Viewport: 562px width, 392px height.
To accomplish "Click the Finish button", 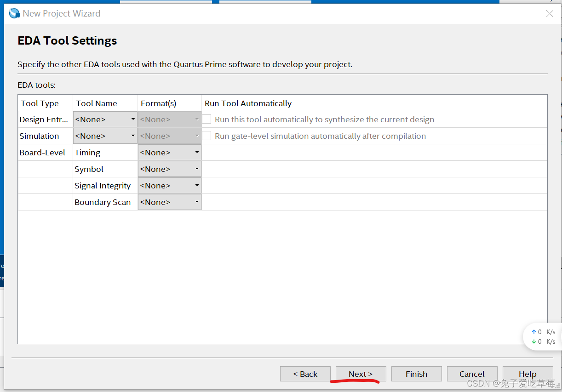I will point(417,374).
